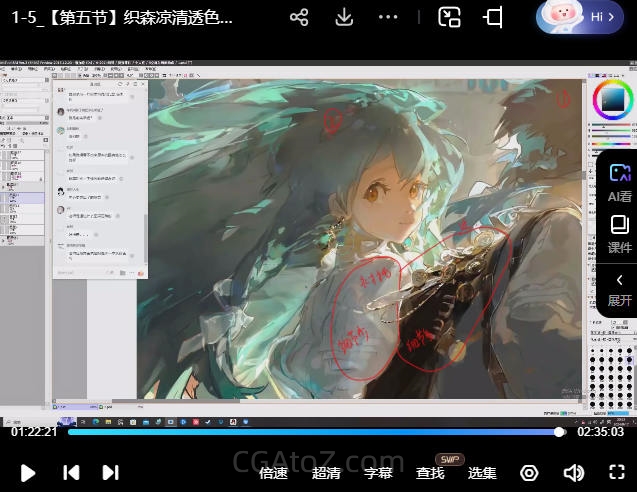Enable picture-in-picture mini window mode
Viewport: 637px width, 492px height.
pos(450,18)
